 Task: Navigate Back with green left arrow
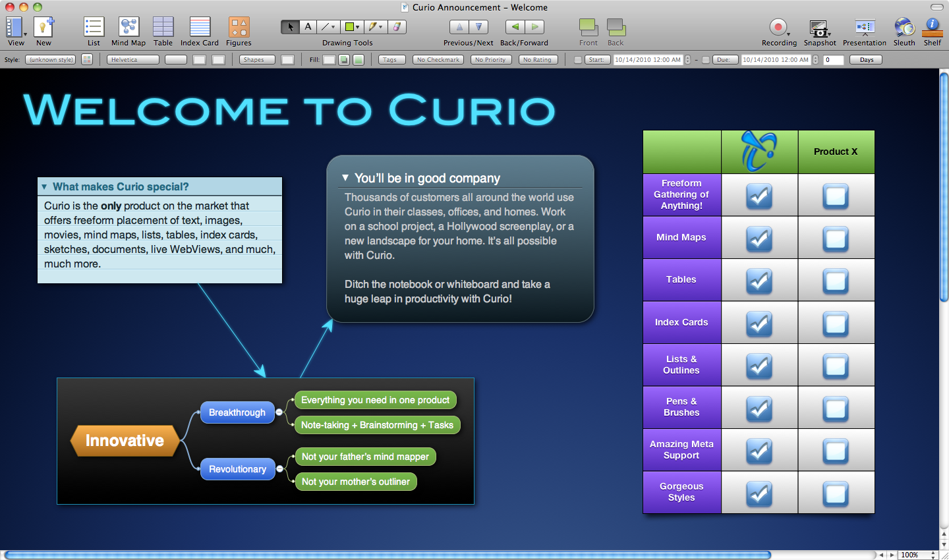coord(515,27)
